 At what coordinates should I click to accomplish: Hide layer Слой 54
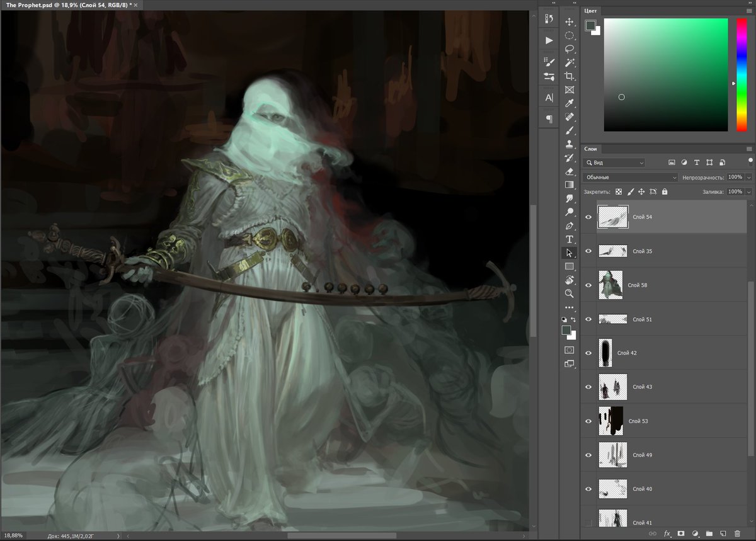coord(588,217)
